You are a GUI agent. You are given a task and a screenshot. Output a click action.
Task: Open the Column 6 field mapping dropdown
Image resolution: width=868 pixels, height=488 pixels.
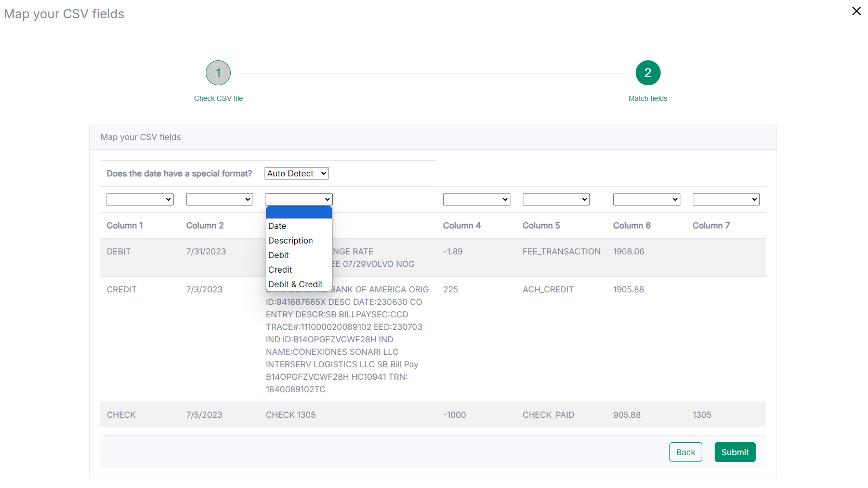tap(647, 199)
